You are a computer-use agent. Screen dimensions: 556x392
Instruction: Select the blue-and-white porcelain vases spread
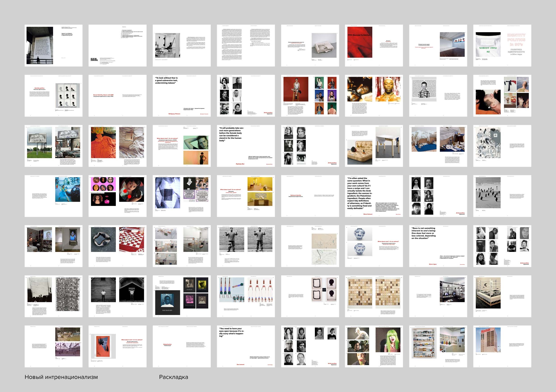pyautogui.click(x=374, y=246)
